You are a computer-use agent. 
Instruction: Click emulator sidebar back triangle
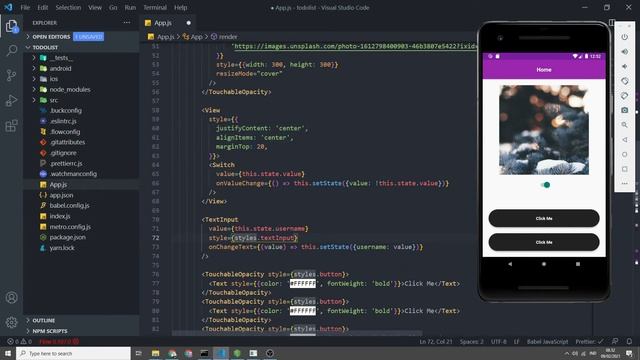pos(624,140)
